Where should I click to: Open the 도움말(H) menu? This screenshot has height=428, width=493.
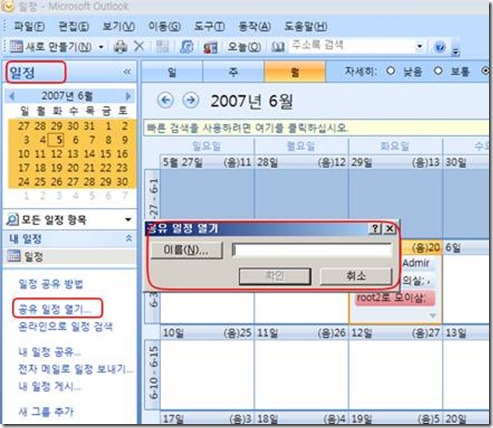[305, 27]
